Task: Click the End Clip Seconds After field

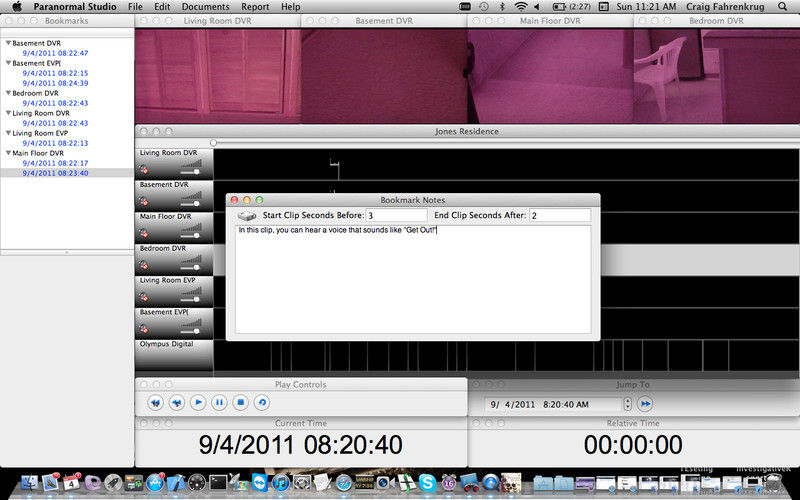Action: tap(560, 215)
